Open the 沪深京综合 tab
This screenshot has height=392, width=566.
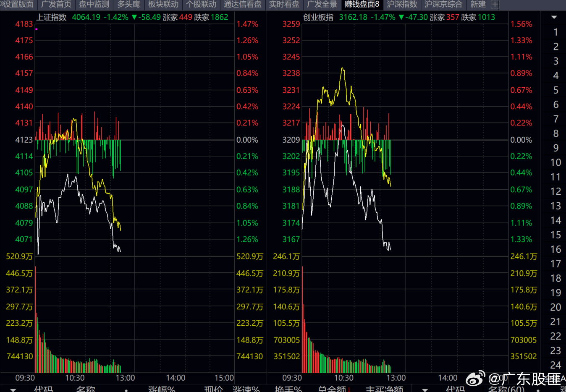click(x=443, y=5)
